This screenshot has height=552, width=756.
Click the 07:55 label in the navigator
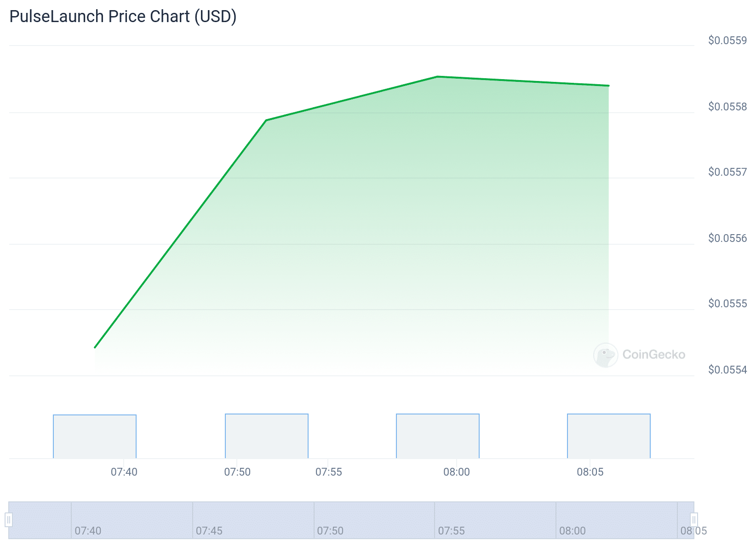point(451,531)
